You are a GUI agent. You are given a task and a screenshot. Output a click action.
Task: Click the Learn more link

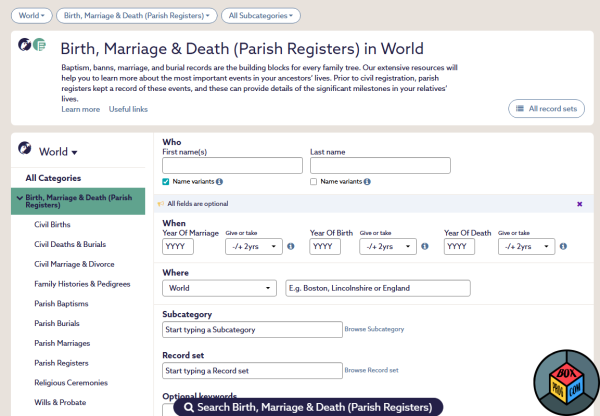[x=81, y=109]
